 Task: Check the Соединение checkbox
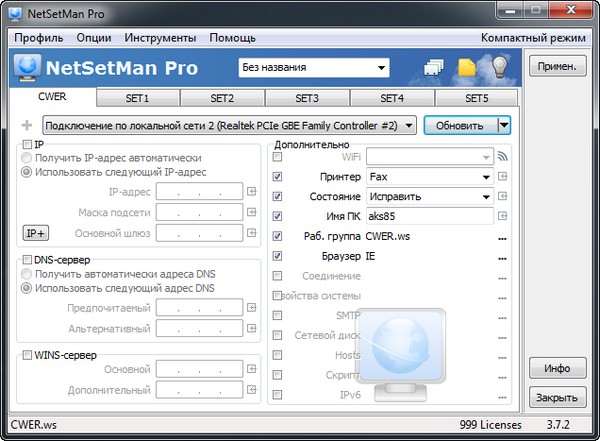[x=277, y=276]
